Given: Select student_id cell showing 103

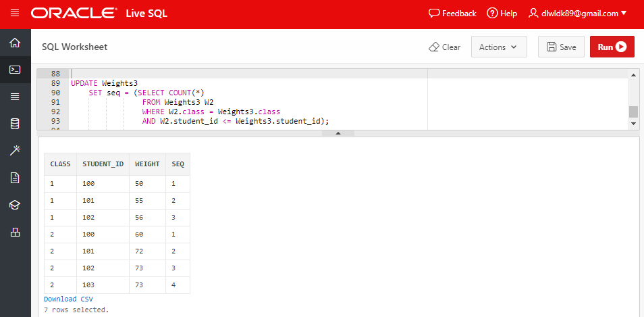Looking at the screenshot, I should 103,285.
